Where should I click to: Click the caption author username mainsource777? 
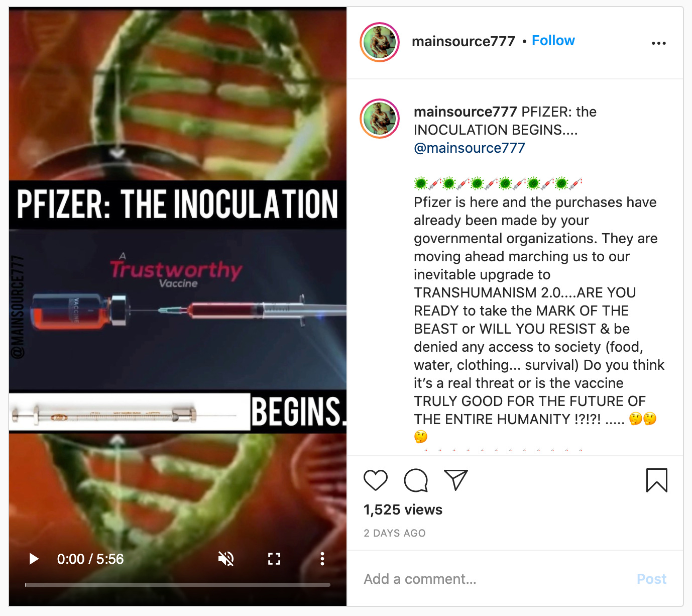[465, 112]
